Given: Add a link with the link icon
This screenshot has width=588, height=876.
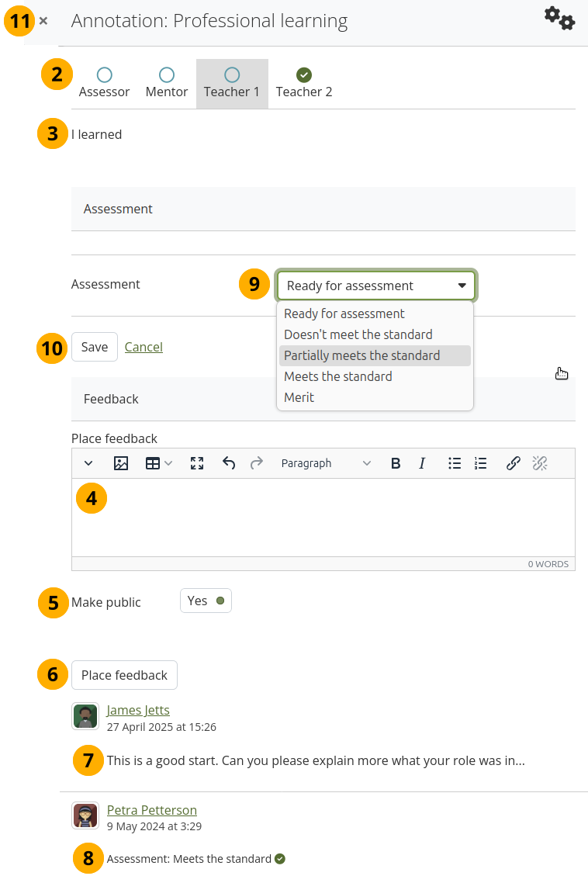Looking at the screenshot, I should pos(513,463).
